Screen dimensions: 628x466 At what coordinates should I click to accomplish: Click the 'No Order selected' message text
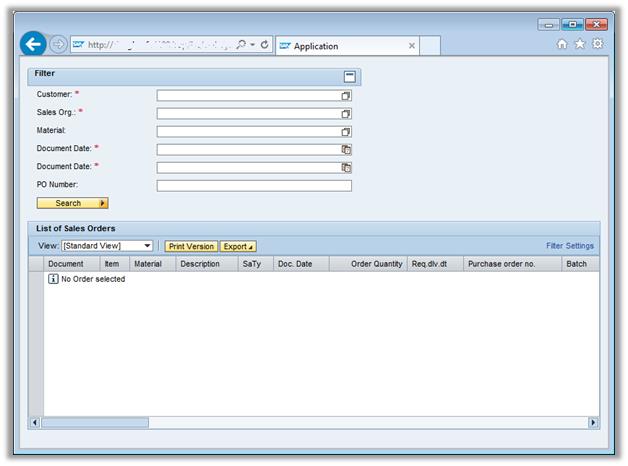click(x=93, y=279)
